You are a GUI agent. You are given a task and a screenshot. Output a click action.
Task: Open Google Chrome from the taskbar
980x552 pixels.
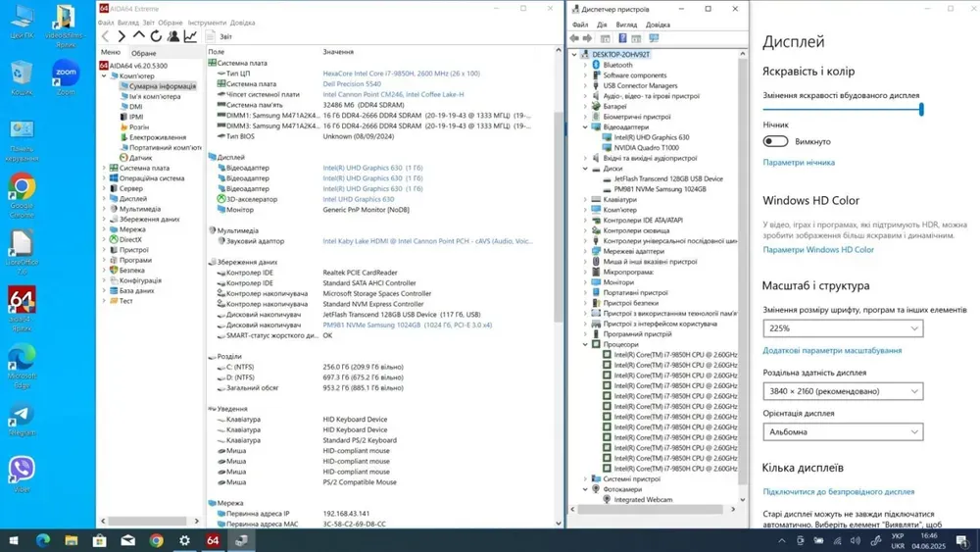point(156,540)
